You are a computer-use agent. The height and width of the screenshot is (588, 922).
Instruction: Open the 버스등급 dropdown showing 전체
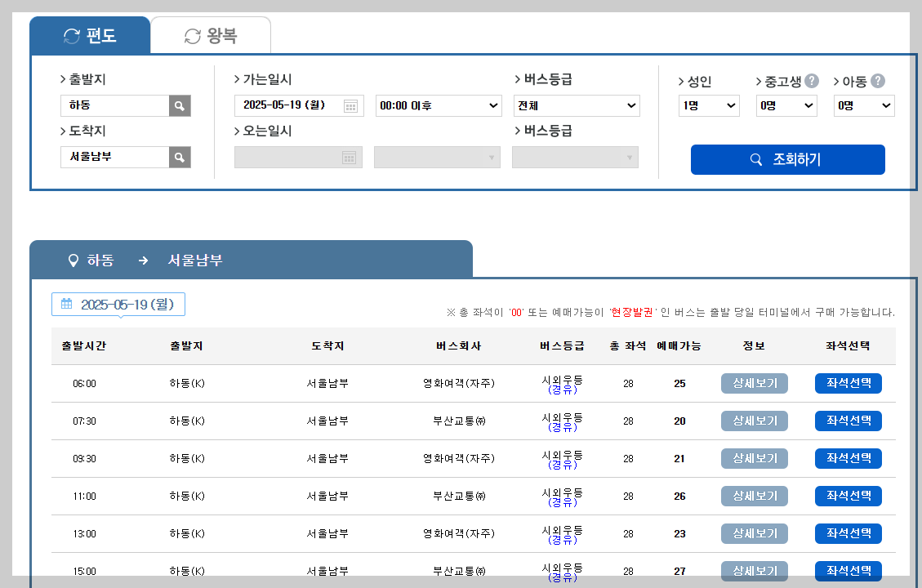[577, 105]
